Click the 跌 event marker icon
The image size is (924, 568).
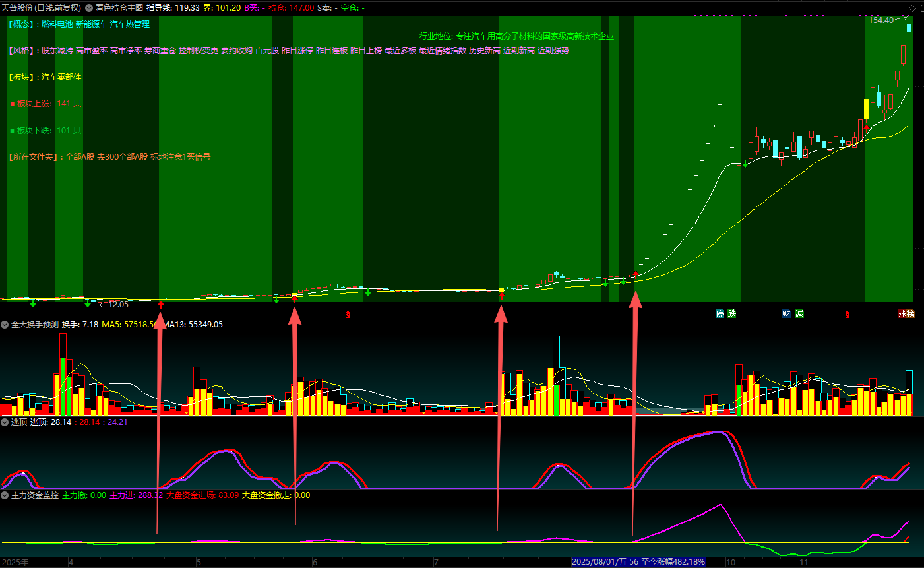pyautogui.click(x=731, y=314)
